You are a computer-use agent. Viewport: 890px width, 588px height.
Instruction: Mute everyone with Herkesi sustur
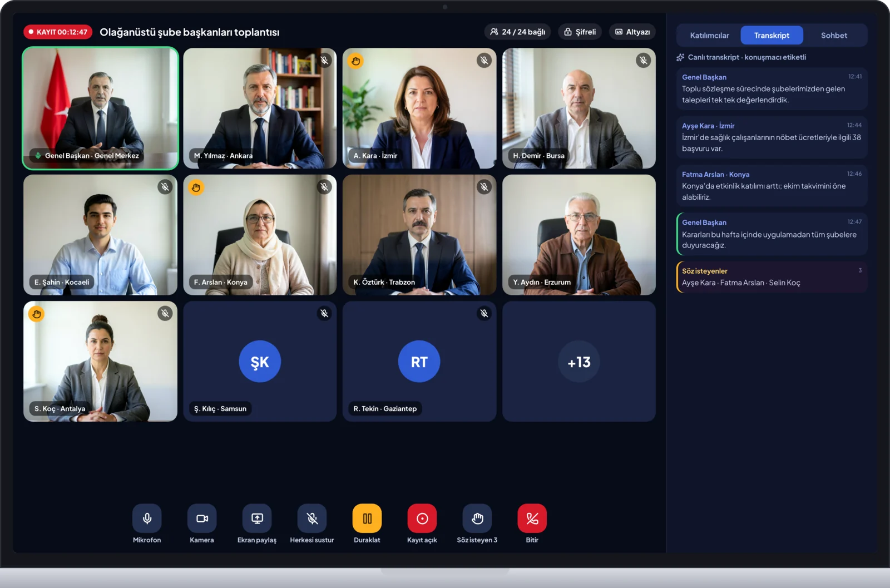pyautogui.click(x=312, y=518)
